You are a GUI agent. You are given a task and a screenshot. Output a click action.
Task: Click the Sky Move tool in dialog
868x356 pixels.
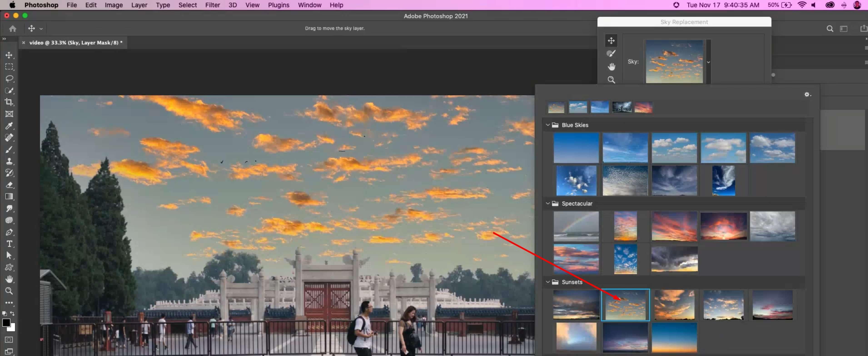(611, 41)
